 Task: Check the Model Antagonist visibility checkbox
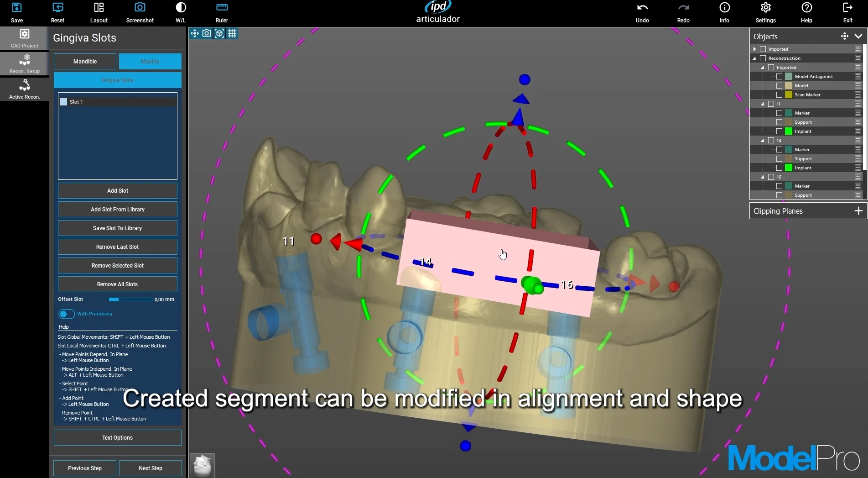(779, 77)
